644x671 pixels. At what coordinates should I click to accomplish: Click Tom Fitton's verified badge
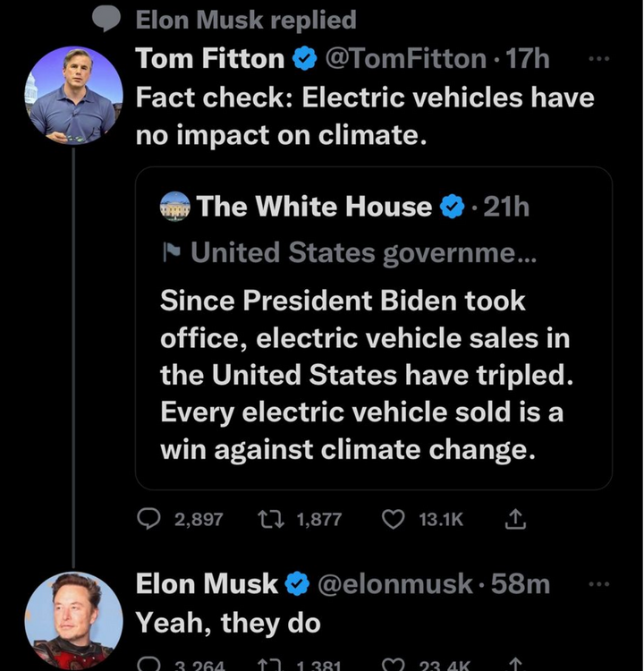pos(303,61)
